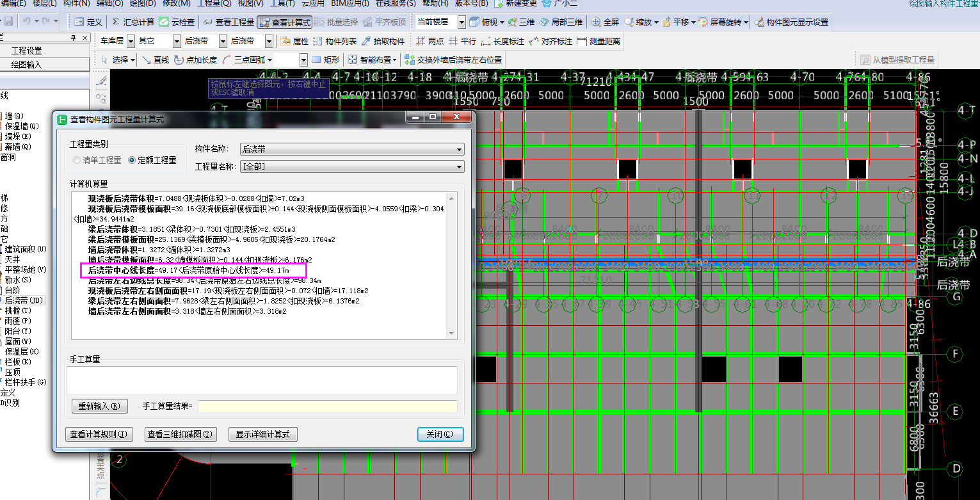980x500 pixels.
Task: Click 查看三维扣减图(T) button
Action: pos(181,434)
